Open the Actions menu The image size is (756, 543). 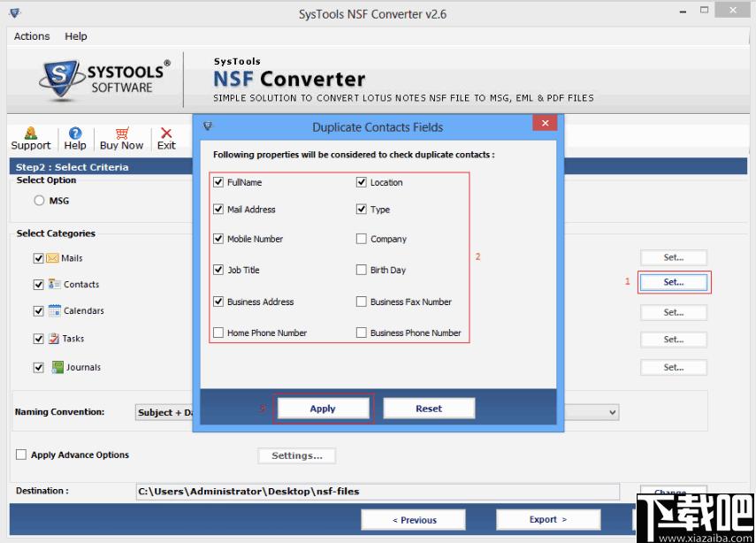pos(32,36)
